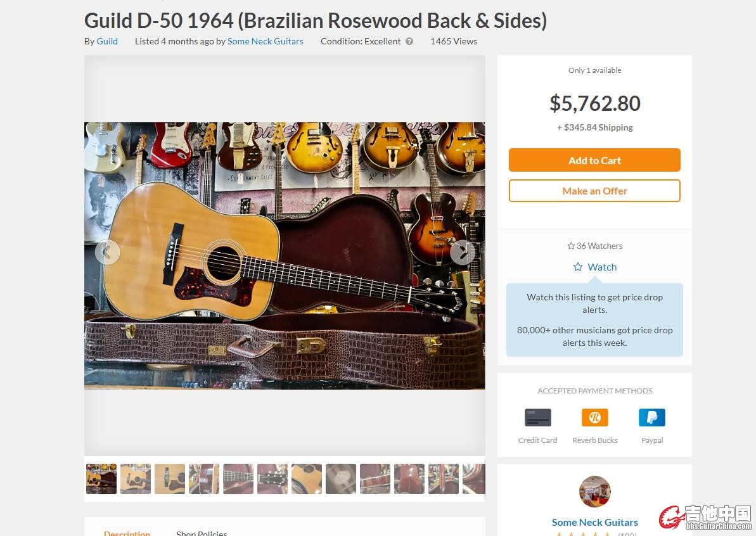Open Some Neck Guitars seller link in header
The image size is (756, 536).
(x=265, y=41)
